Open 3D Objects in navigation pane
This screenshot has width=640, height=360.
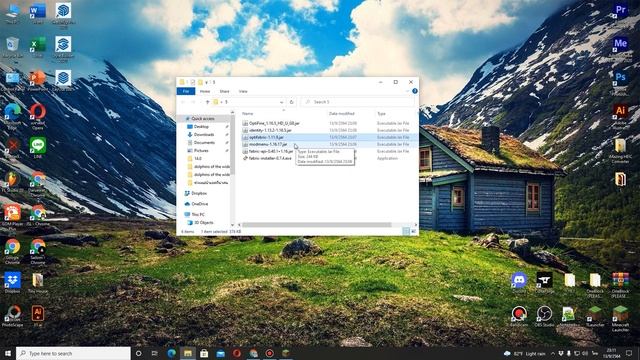point(203,222)
